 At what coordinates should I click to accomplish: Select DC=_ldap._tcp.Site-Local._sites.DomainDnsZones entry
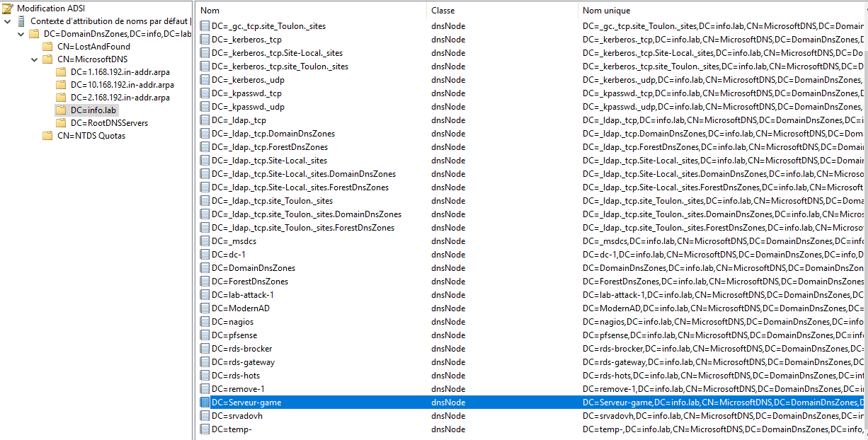click(x=303, y=174)
